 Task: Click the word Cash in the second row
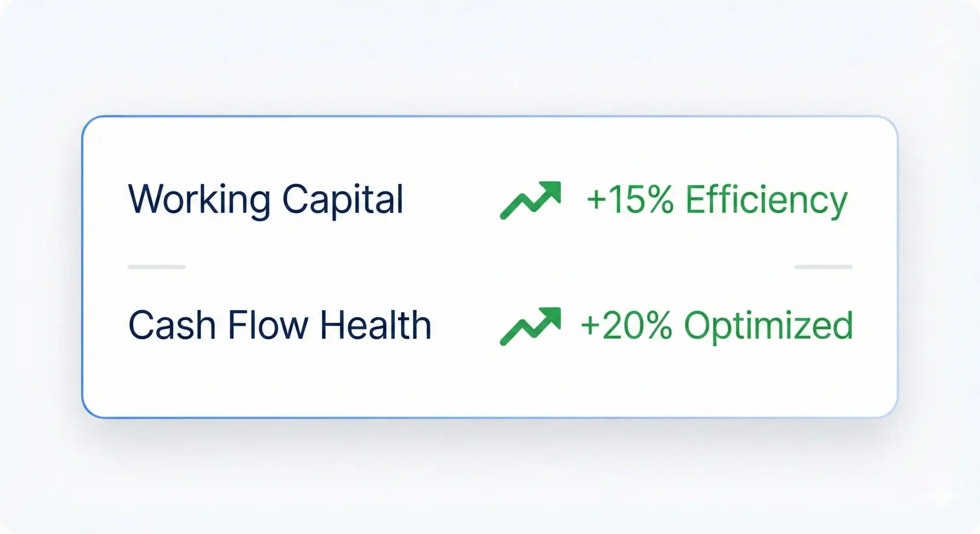(x=172, y=326)
